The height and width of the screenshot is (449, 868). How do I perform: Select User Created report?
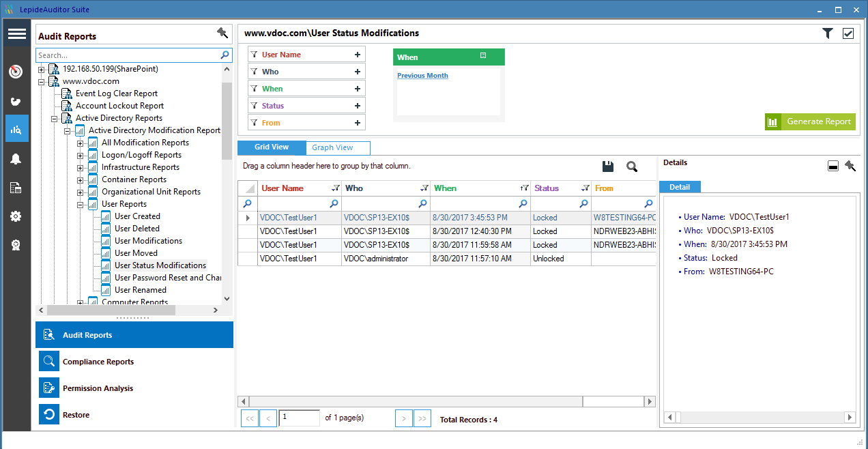click(137, 216)
